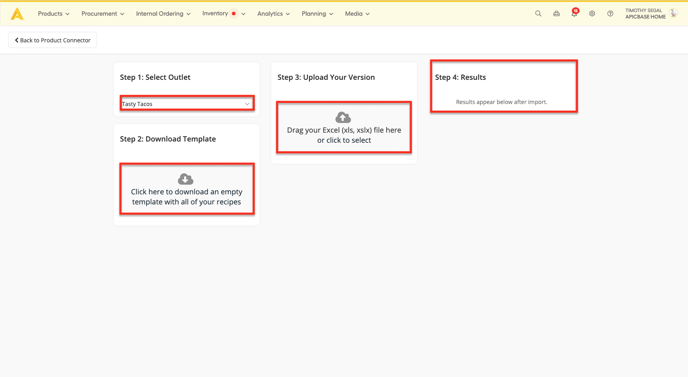Screen dimensions: 688x377
Task: Click the cloud upload icon
Action: (343, 117)
